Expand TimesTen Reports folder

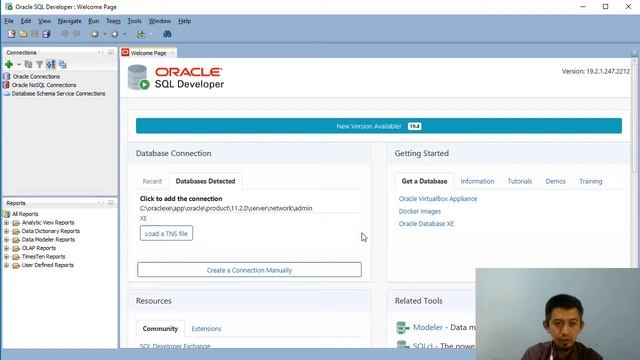pos(6,257)
